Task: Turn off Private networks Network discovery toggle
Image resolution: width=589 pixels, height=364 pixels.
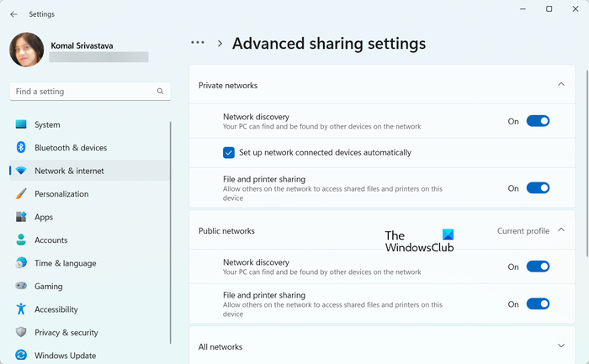Action: click(538, 121)
